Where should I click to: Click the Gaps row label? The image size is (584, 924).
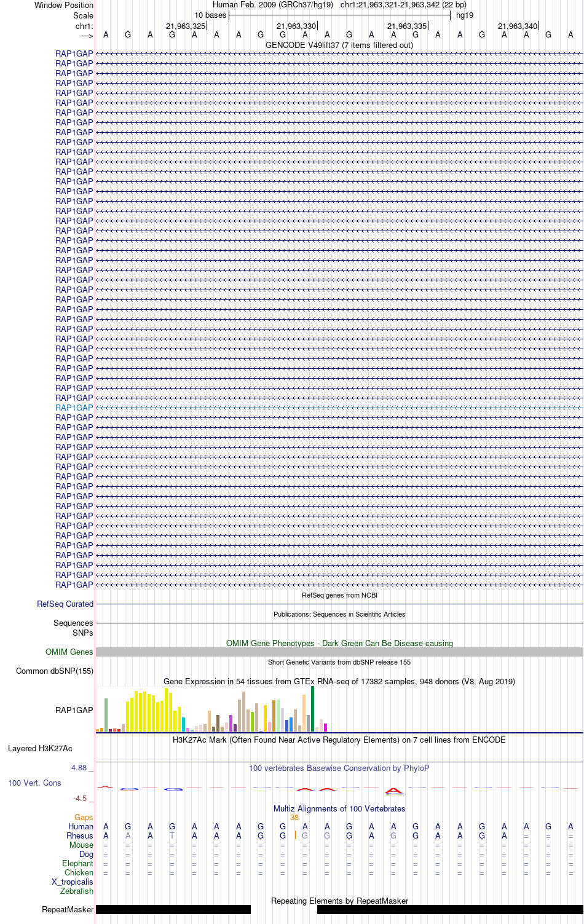click(84, 818)
